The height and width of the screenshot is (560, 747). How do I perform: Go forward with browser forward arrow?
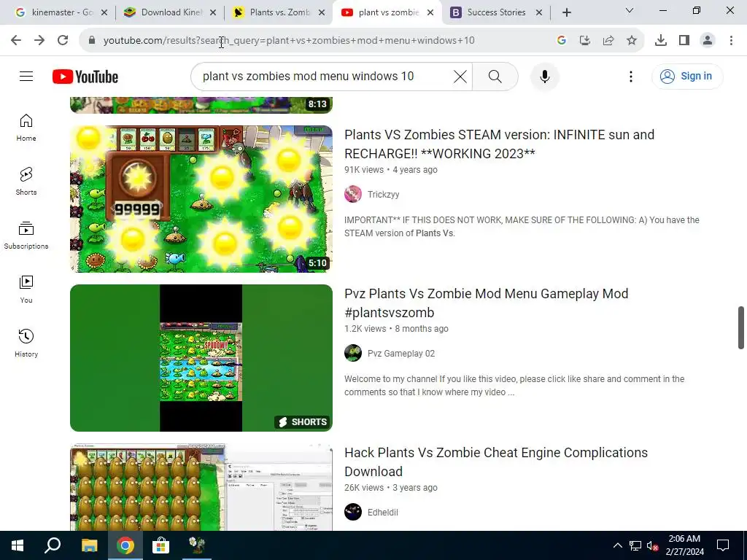(x=39, y=40)
